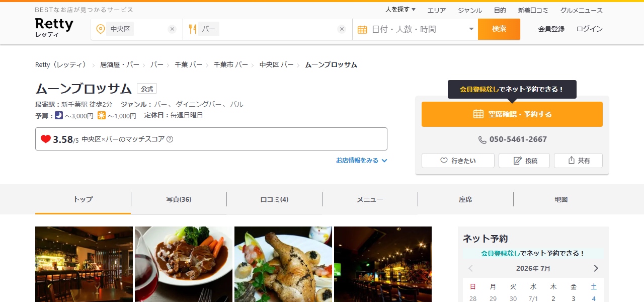The height and width of the screenshot is (302, 644).
Task: Open the dark bar counter photo thumbnail
Action: tap(383, 264)
